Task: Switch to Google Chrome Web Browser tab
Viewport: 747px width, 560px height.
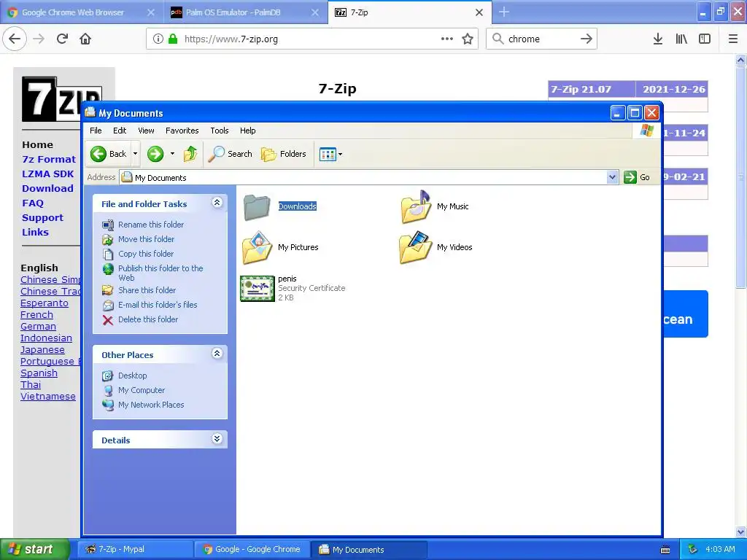Action: [x=73, y=12]
